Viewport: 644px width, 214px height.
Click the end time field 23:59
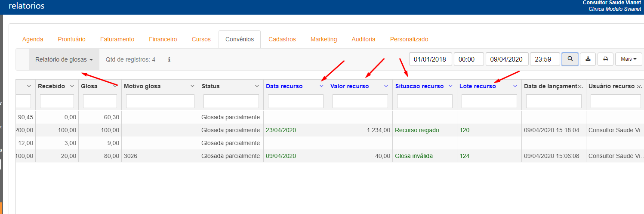click(x=545, y=59)
